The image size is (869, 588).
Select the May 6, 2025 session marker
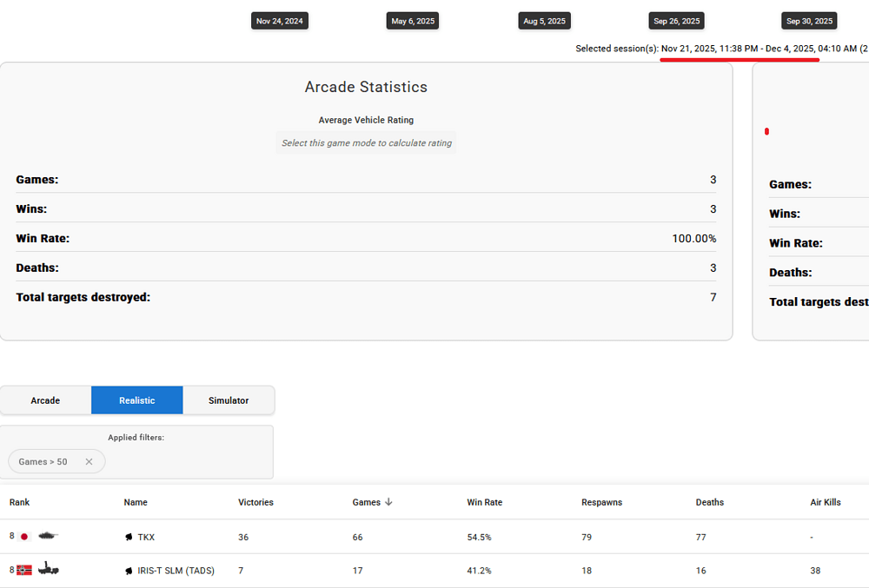(x=413, y=21)
